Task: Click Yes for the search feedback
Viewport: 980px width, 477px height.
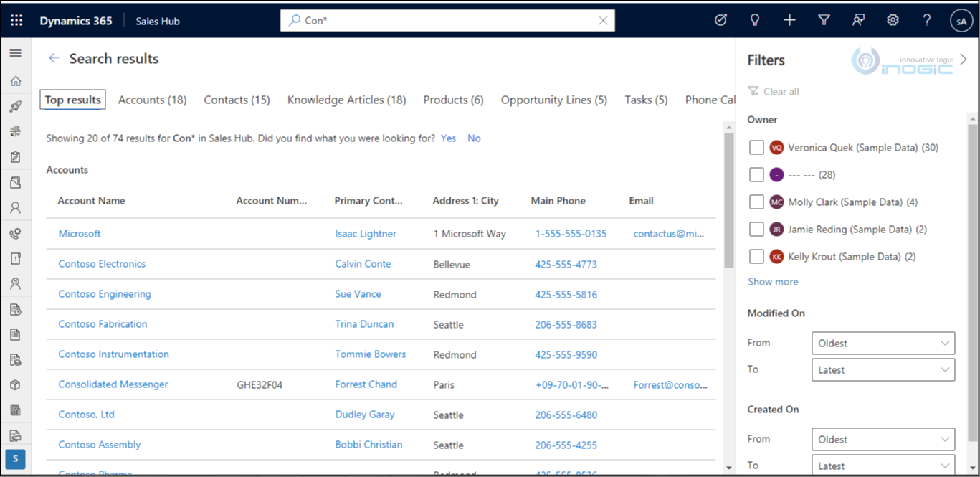Action: 448,138
